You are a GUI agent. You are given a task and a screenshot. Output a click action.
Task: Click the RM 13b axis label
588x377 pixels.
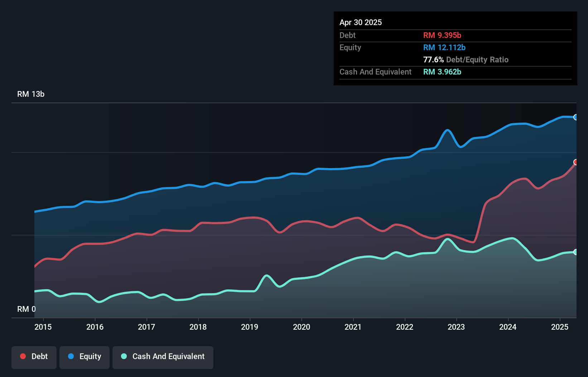(x=30, y=94)
